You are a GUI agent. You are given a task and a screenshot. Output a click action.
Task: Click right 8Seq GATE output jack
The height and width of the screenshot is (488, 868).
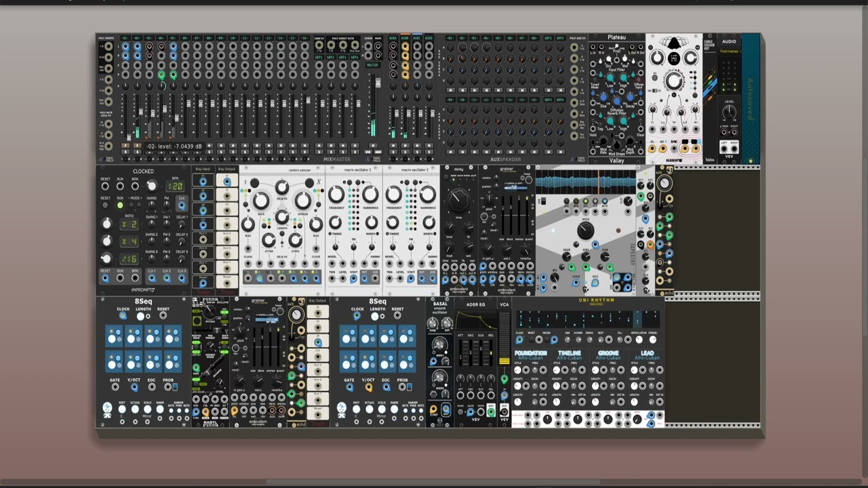pyautogui.click(x=349, y=387)
